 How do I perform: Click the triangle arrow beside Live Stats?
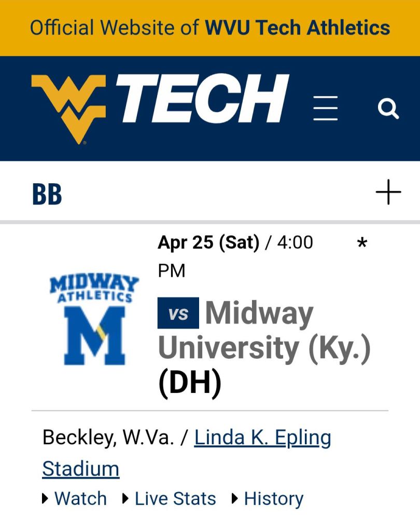click(125, 499)
